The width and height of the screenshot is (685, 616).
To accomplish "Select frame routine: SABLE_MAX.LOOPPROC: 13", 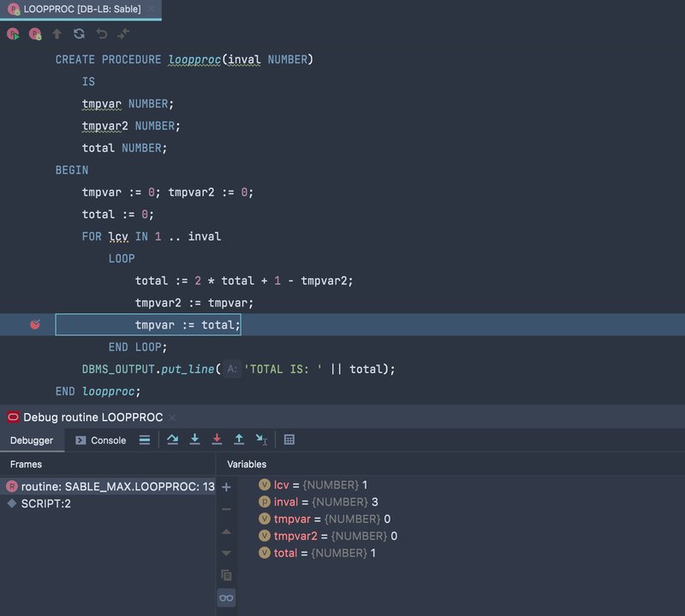I will pos(108,486).
